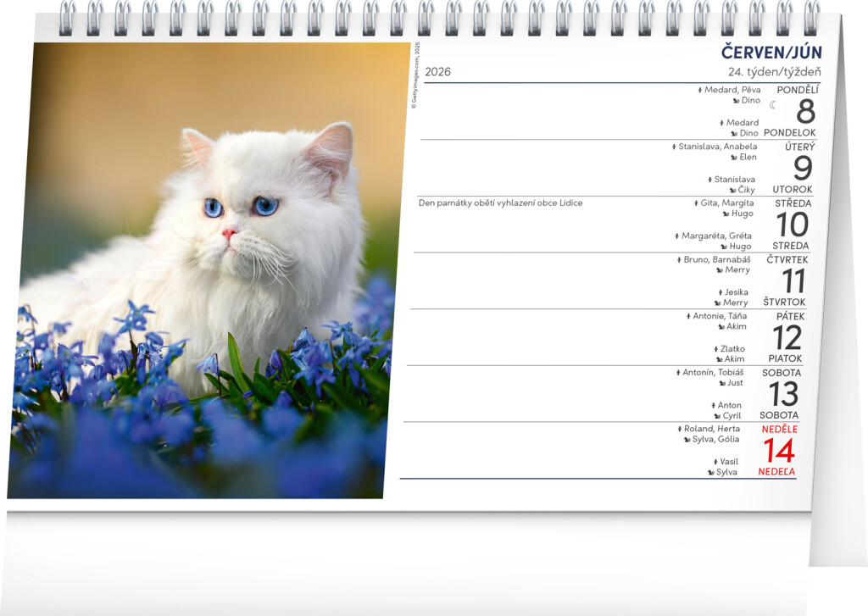Click the pet icon next to Elen

click(733, 158)
